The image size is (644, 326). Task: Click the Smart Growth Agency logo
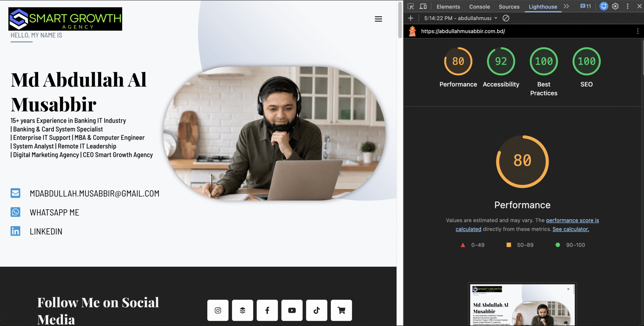click(65, 19)
